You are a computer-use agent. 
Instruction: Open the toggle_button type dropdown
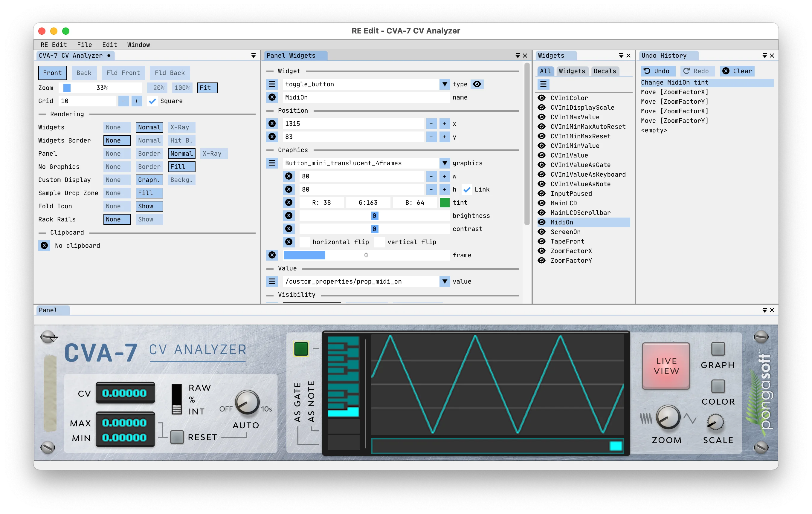click(x=445, y=84)
